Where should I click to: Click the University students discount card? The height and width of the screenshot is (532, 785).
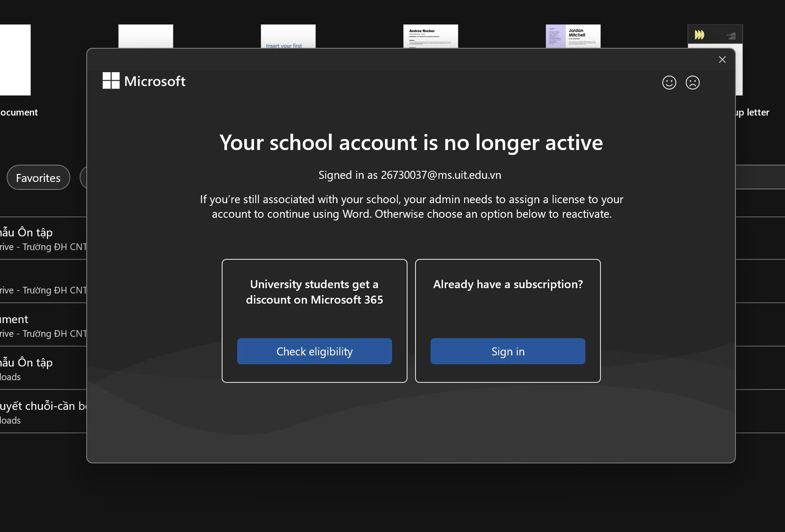[315, 321]
